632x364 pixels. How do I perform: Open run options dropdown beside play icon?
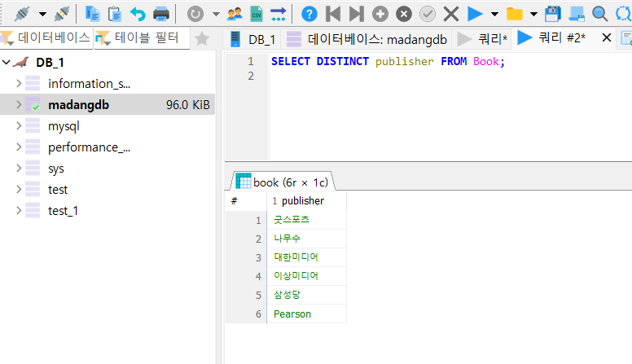coord(494,15)
